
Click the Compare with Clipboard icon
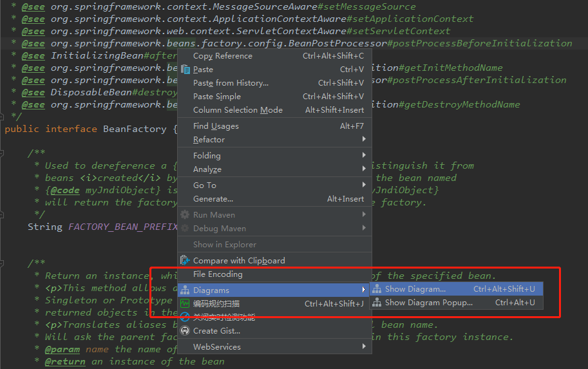point(185,261)
